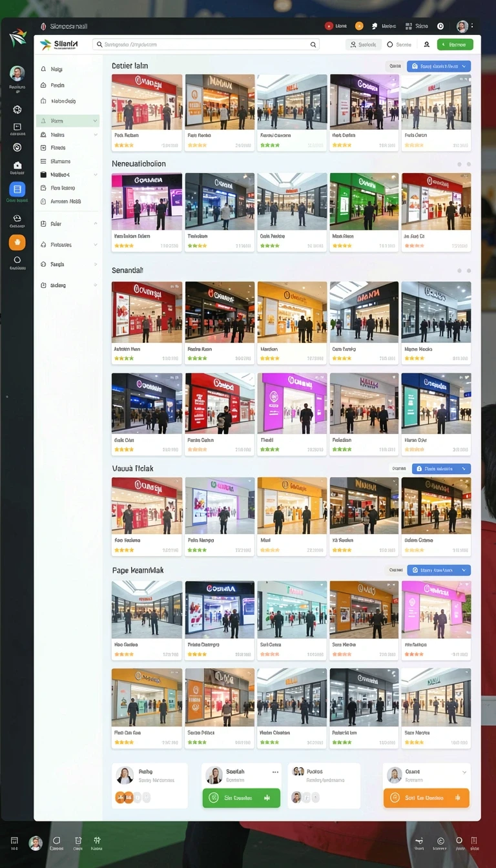This screenshot has height=868, width=496.
Task: Select the Seone radio option in the header
Action: coord(399,45)
